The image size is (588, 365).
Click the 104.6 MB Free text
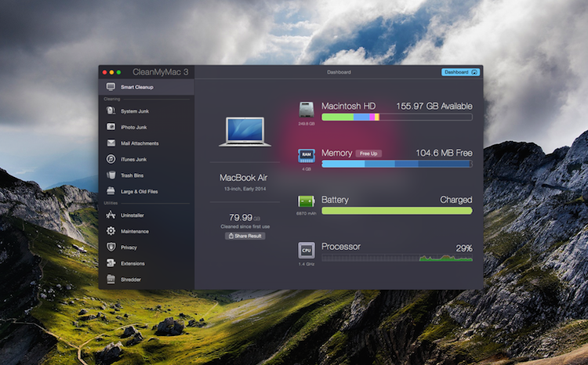(444, 153)
